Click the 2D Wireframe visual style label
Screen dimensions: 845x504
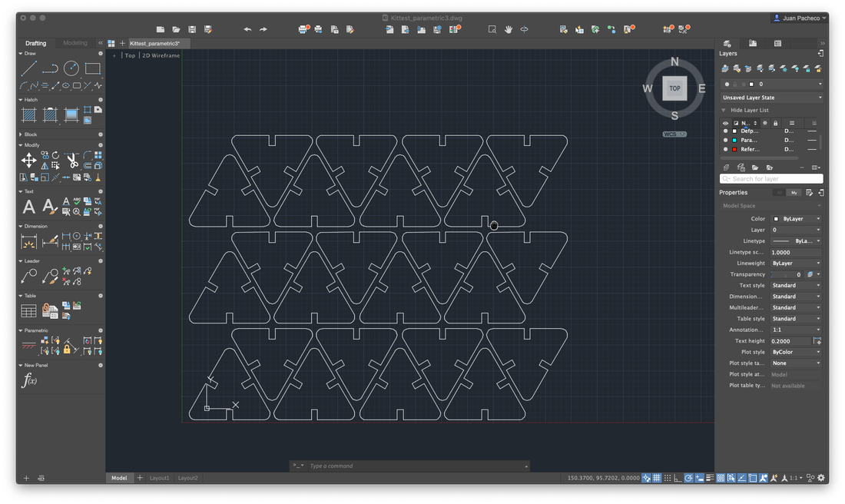pyautogui.click(x=161, y=55)
